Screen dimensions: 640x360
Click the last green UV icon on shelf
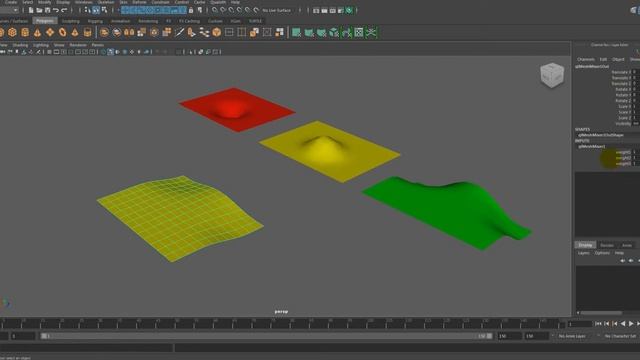371,33
